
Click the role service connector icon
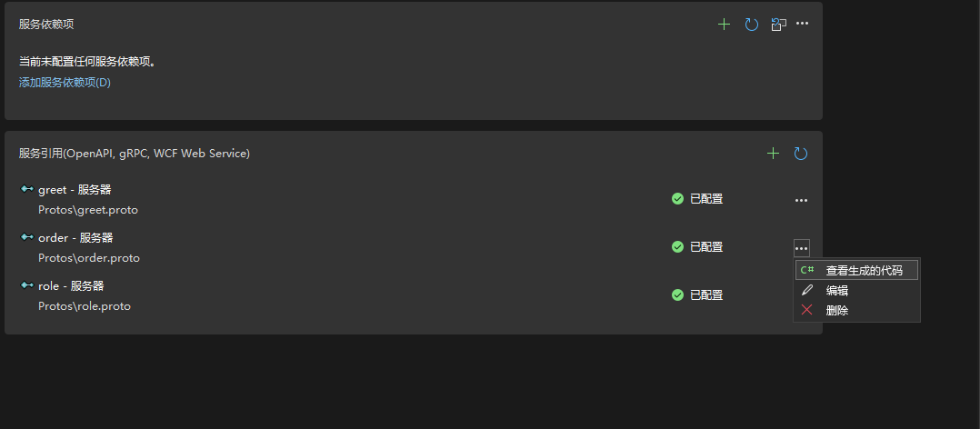coord(26,285)
